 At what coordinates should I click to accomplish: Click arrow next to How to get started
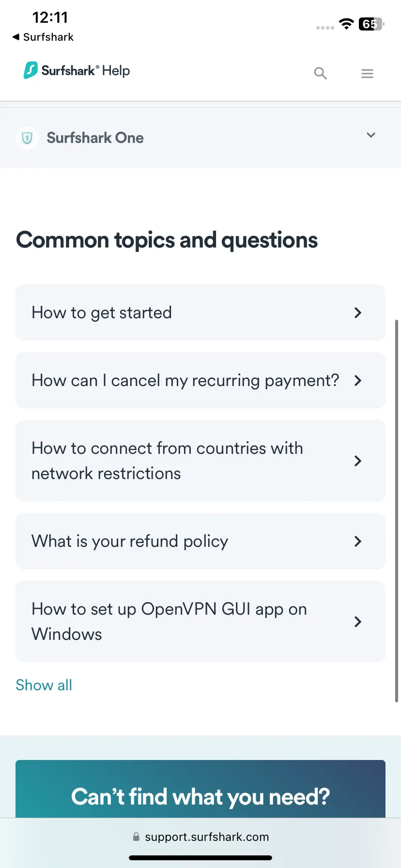(x=358, y=313)
